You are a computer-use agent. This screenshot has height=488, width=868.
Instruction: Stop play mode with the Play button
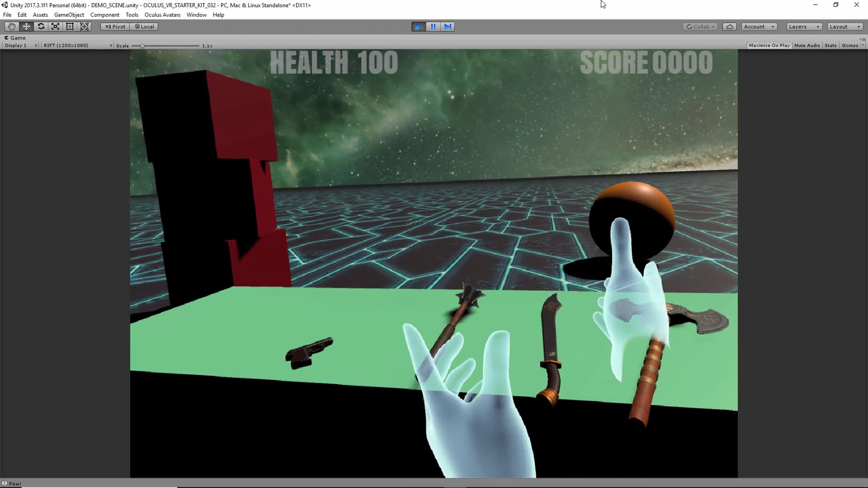[418, 27]
